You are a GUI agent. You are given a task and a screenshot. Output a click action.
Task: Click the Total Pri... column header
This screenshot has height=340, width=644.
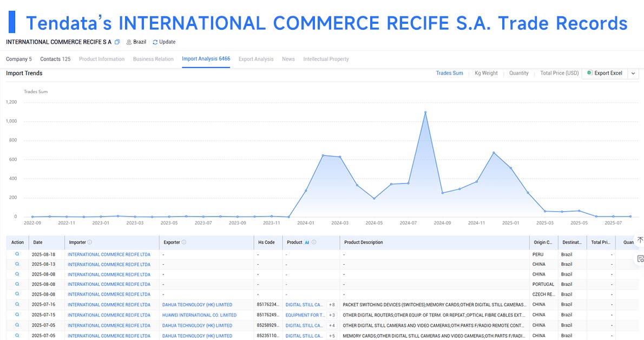[x=601, y=242]
